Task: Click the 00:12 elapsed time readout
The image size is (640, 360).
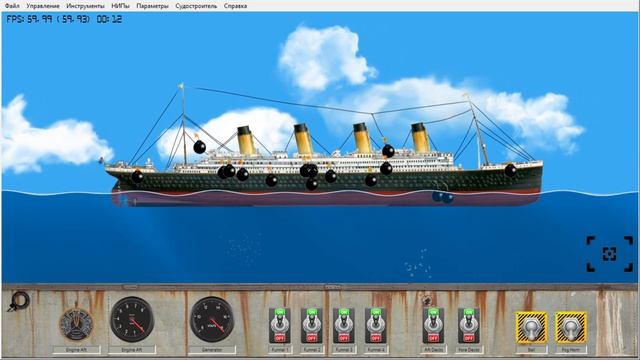Action: 109,19
